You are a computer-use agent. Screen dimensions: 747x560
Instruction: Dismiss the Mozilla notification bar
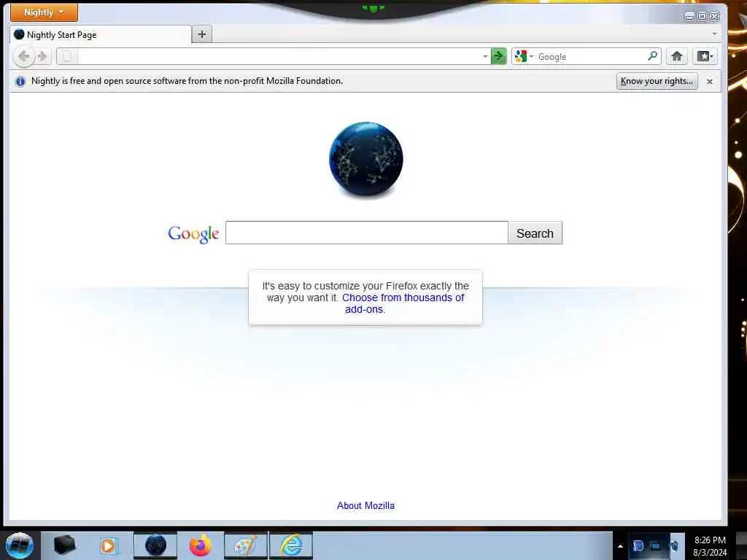709,82
